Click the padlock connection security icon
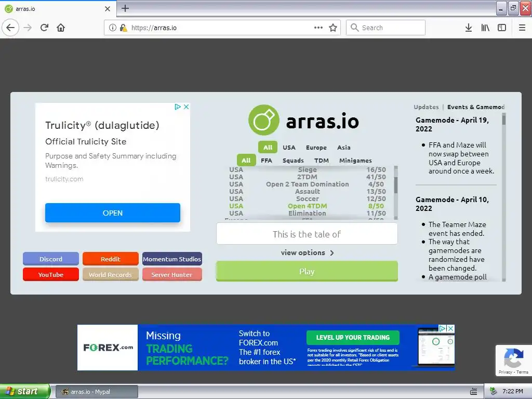The height and width of the screenshot is (399, 532). tap(124, 28)
